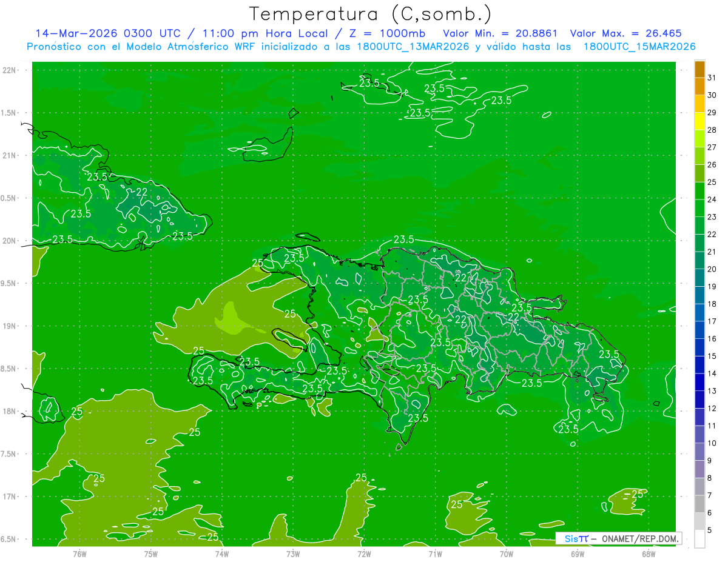Click the '5' label on the color scale
This screenshot has height=562, width=728.
tap(710, 530)
